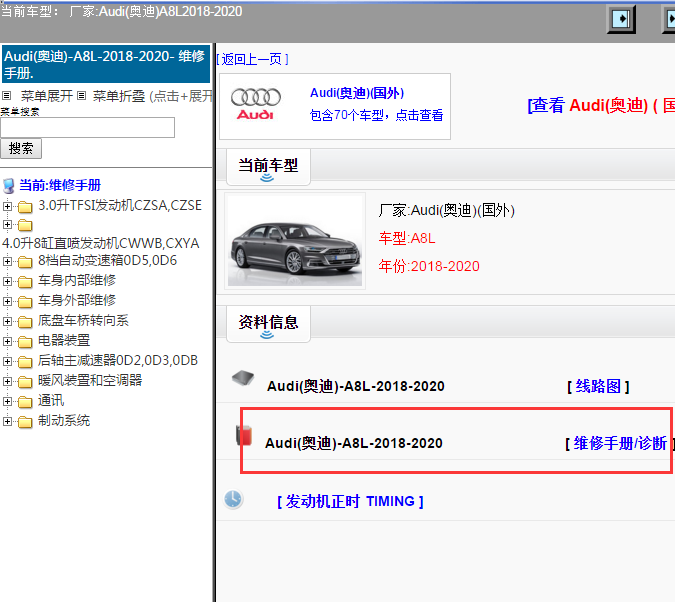
Task: Open the 发动机正时 TIMING link
Action: point(350,501)
